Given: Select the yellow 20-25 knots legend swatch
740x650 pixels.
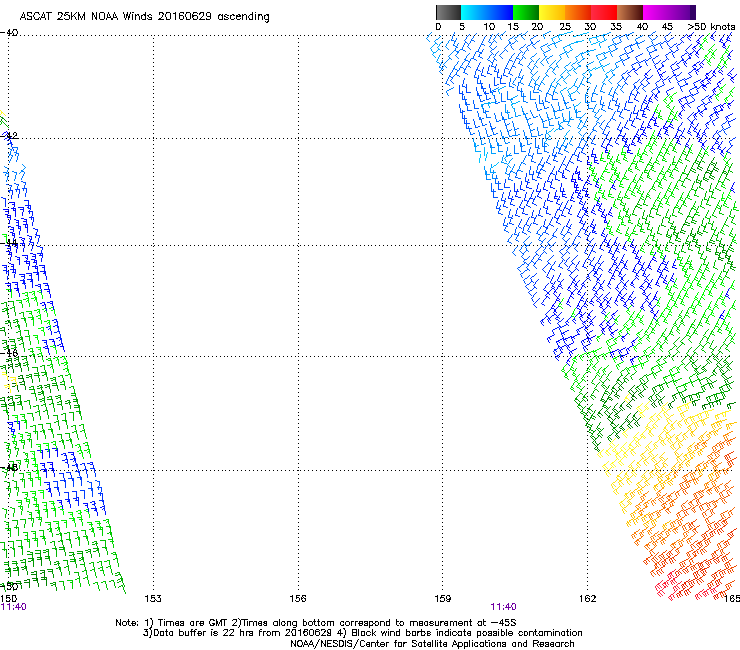Looking at the screenshot, I should coord(552,12).
